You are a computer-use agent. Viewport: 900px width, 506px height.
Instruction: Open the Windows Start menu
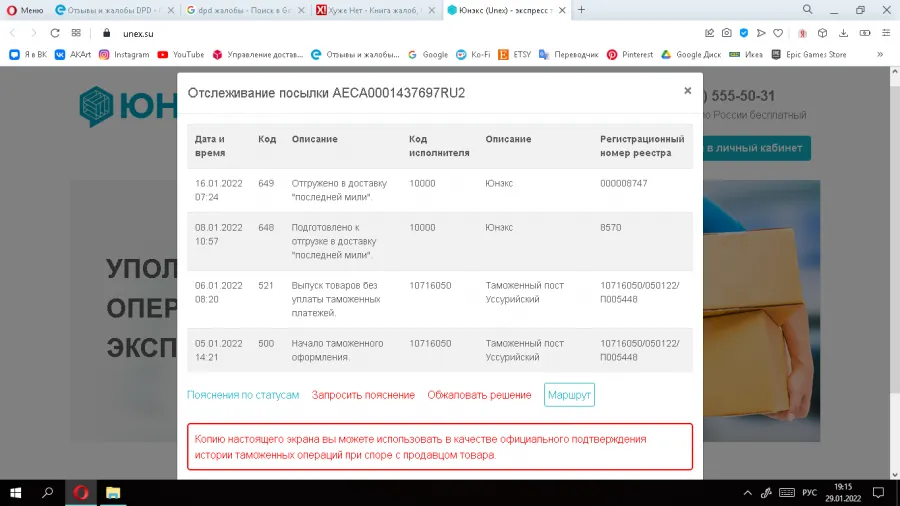15,493
